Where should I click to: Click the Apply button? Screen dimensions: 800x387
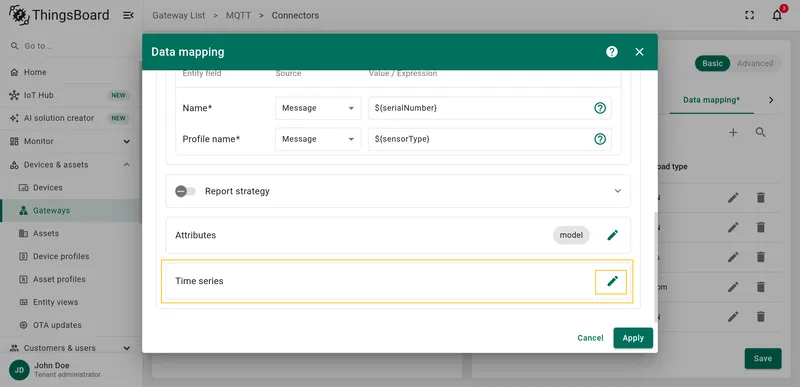pyautogui.click(x=633, y=338)
